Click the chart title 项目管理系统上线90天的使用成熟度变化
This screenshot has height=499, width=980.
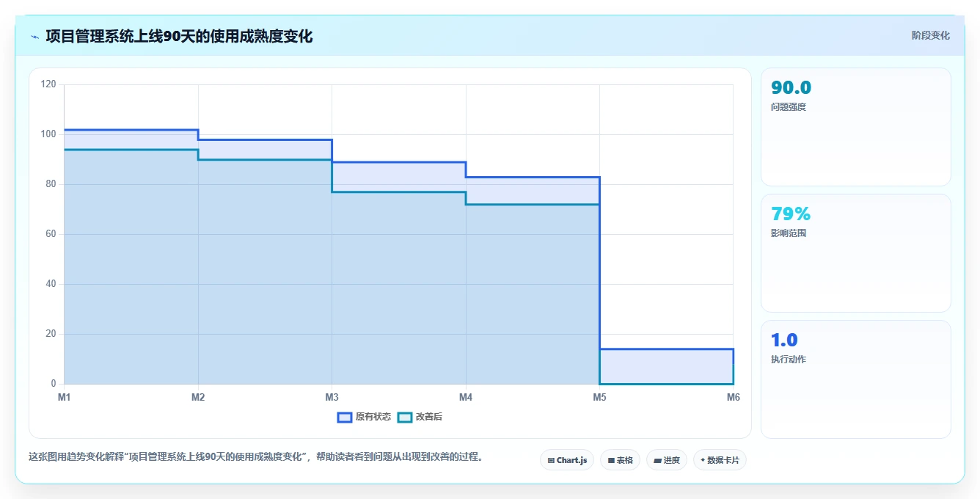179,37
